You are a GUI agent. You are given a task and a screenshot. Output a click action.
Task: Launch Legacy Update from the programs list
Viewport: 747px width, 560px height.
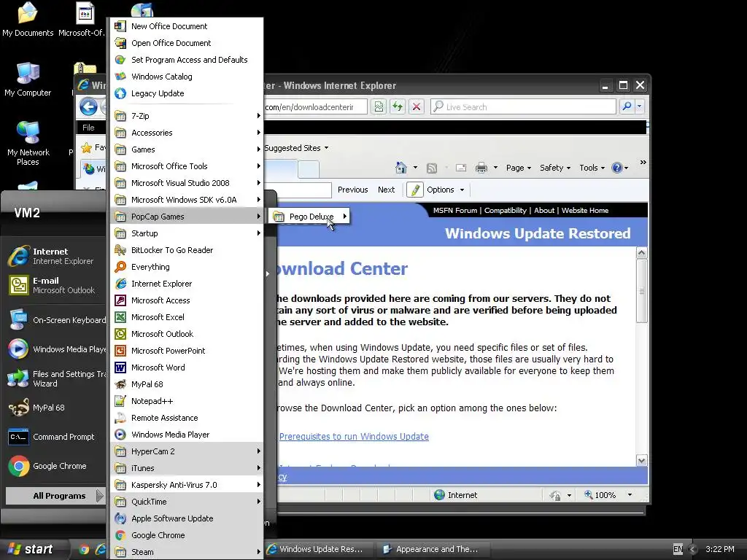[x=186, y=93]
